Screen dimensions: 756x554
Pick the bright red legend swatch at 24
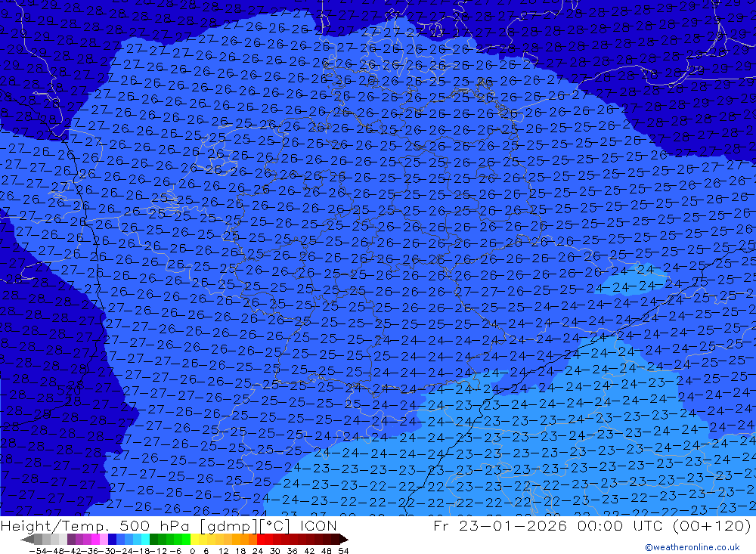coord(261,540)
